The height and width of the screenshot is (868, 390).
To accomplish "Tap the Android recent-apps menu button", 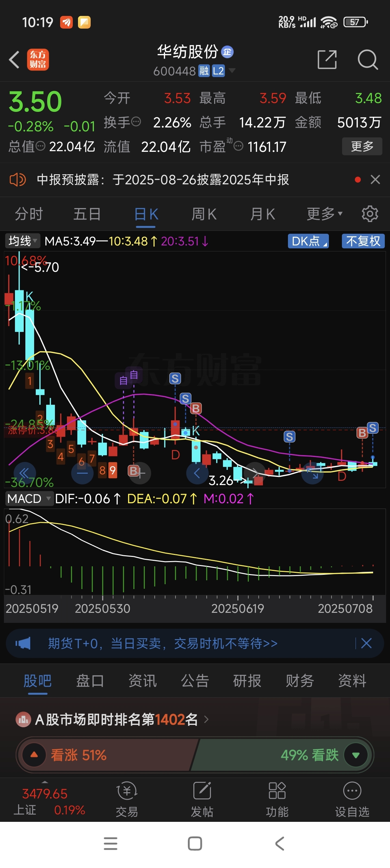I will 110,843.
